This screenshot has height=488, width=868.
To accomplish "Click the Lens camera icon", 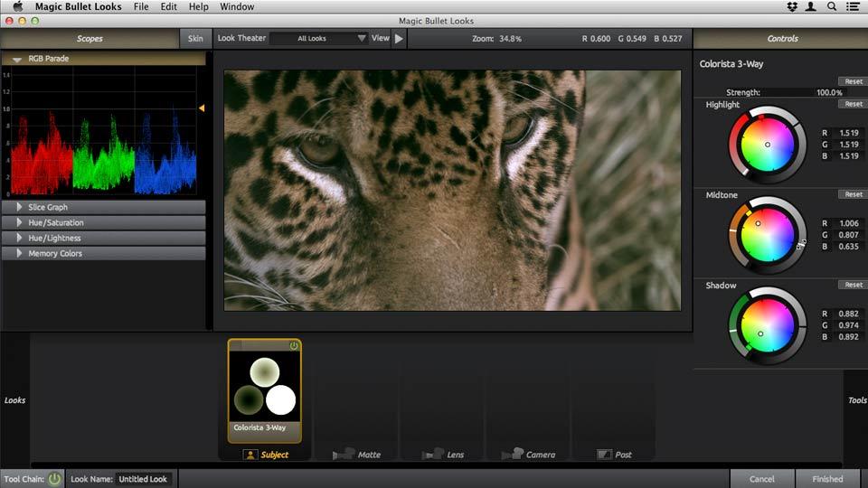I will click(x=433, y=455).
